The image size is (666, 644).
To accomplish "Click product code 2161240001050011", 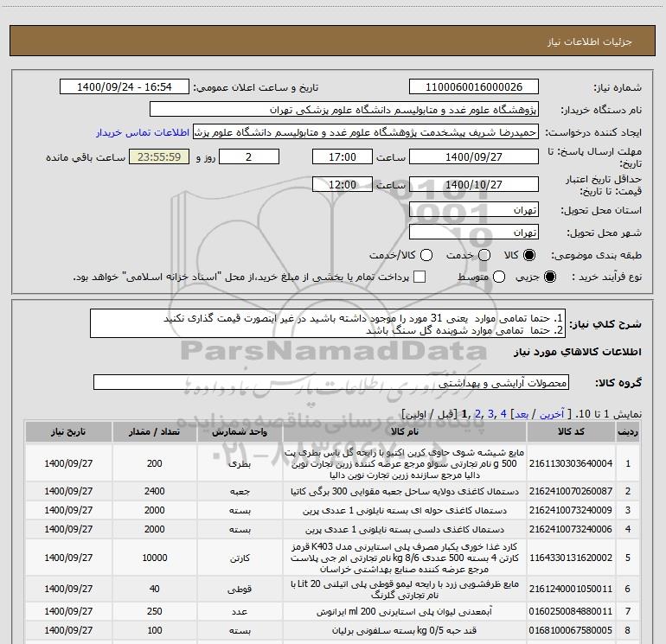I will pyautogui.click(x=571, y=589).
